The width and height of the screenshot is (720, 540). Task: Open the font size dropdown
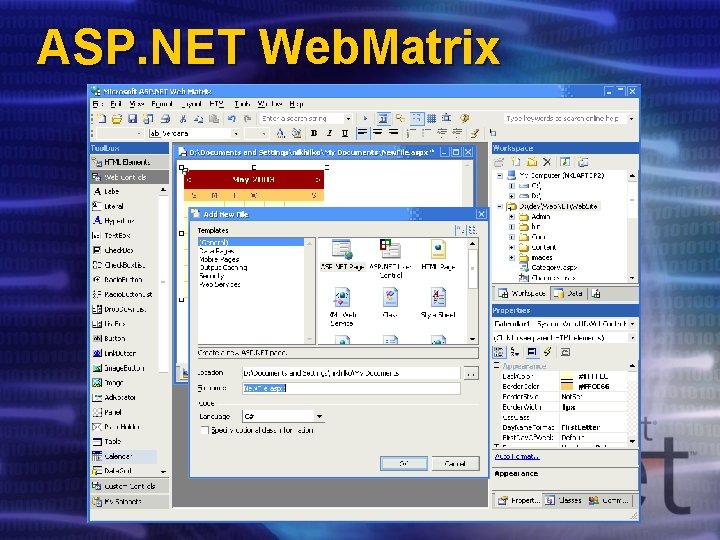[x=264, y=134]
